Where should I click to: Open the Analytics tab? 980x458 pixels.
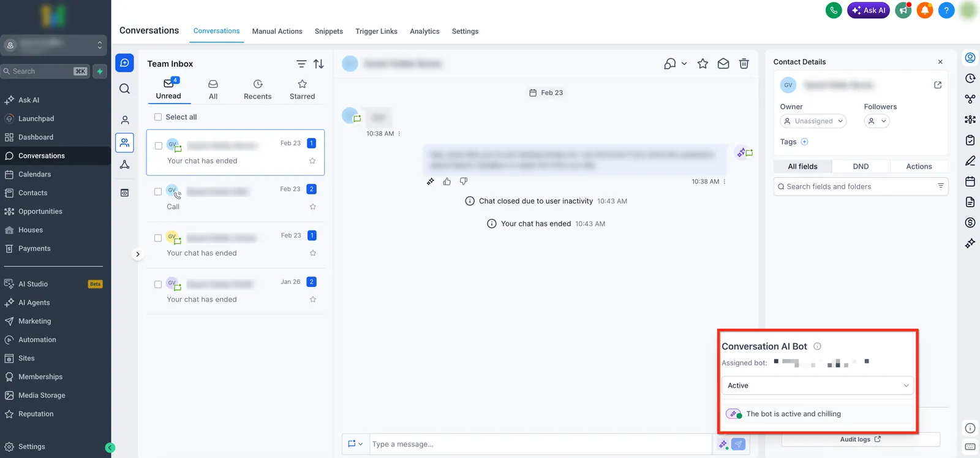(x=424, y=31)
